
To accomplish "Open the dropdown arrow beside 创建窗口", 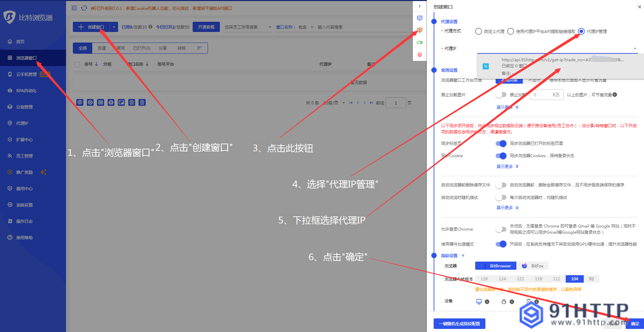I will point(114,27).
